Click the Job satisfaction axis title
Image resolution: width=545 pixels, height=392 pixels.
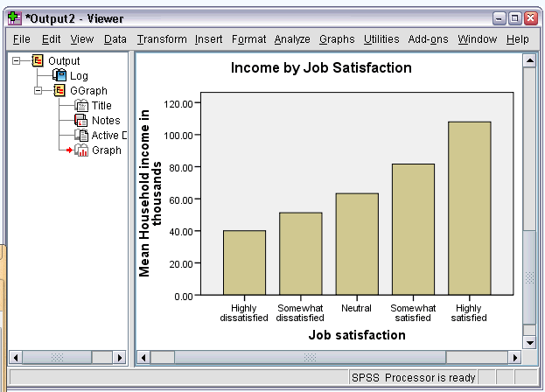point(357,335)
